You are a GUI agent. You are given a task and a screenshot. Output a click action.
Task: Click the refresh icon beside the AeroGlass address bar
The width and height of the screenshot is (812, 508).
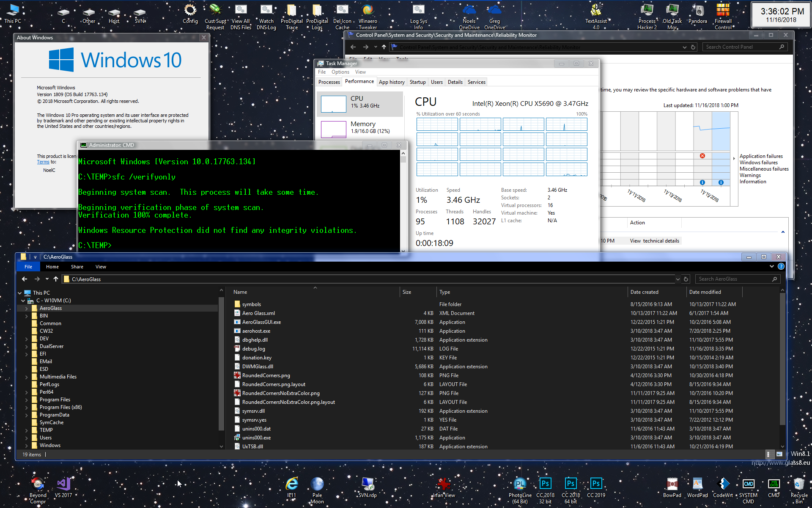[x=686, y=279]
